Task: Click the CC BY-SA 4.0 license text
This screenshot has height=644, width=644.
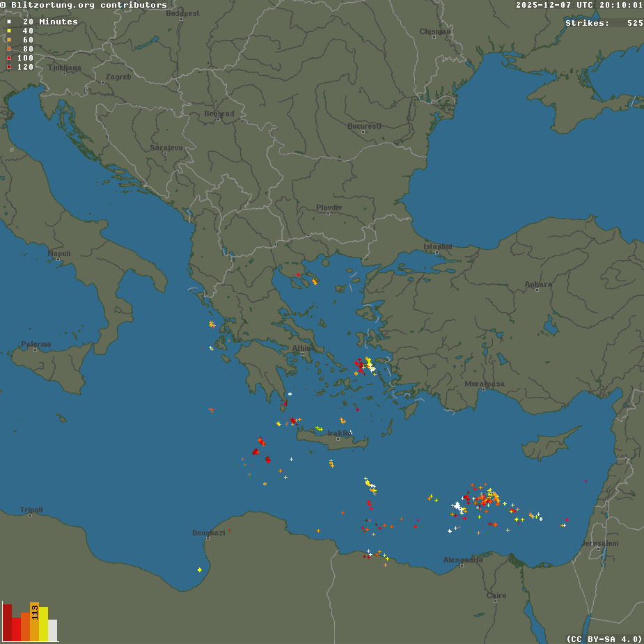Action: 604,638
